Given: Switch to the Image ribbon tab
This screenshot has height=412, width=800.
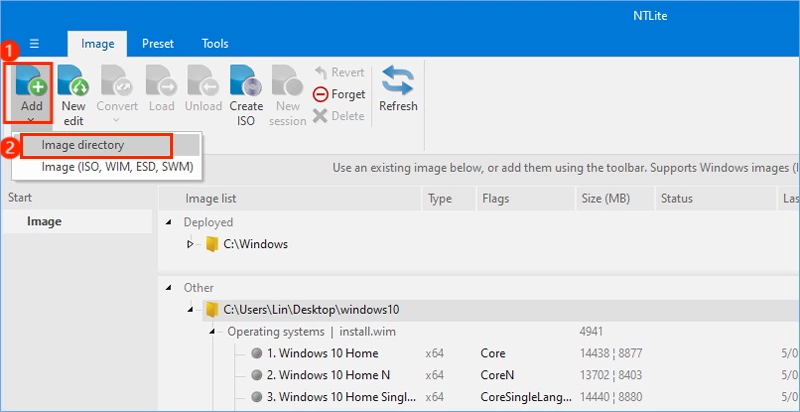Looking at the screenshot, I should tap(97, 44).
